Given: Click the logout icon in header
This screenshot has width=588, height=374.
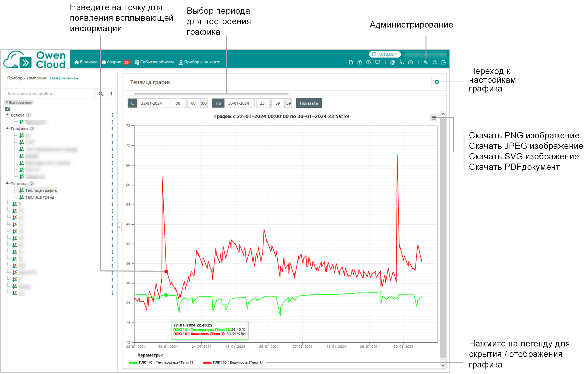Looking at the screenshot, I should click(444, 63).
